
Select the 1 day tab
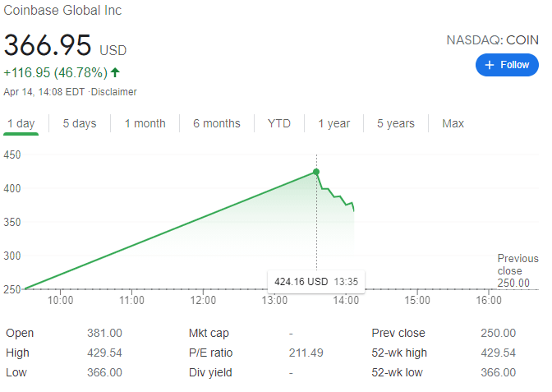[21, 123]
